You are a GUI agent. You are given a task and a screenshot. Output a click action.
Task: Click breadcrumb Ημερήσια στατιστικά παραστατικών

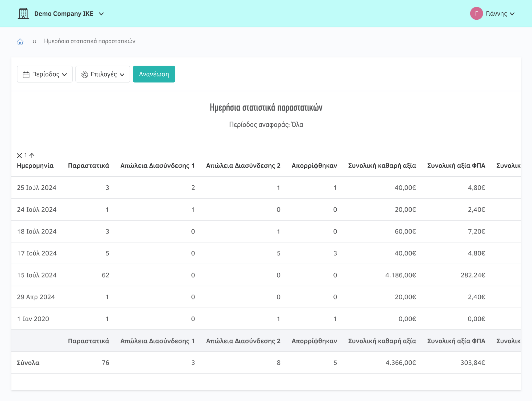90,41
